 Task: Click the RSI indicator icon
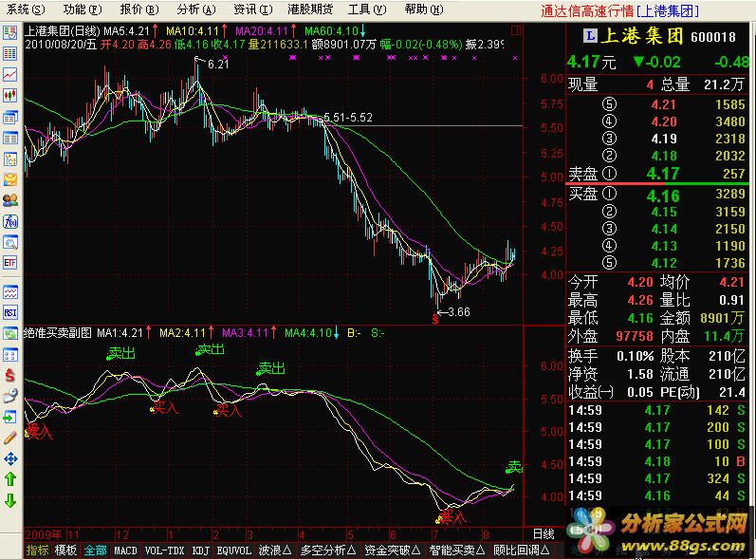coord(10,312)
